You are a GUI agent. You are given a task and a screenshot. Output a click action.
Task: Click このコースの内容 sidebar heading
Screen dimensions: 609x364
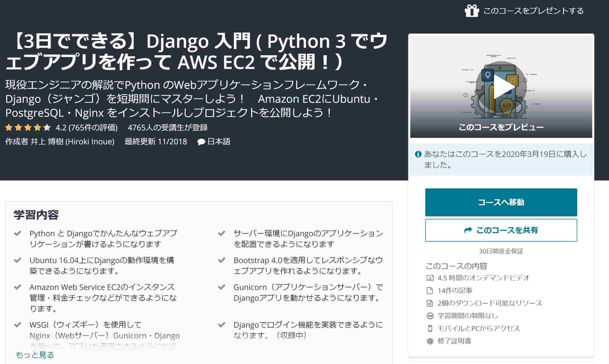[456, 266]
